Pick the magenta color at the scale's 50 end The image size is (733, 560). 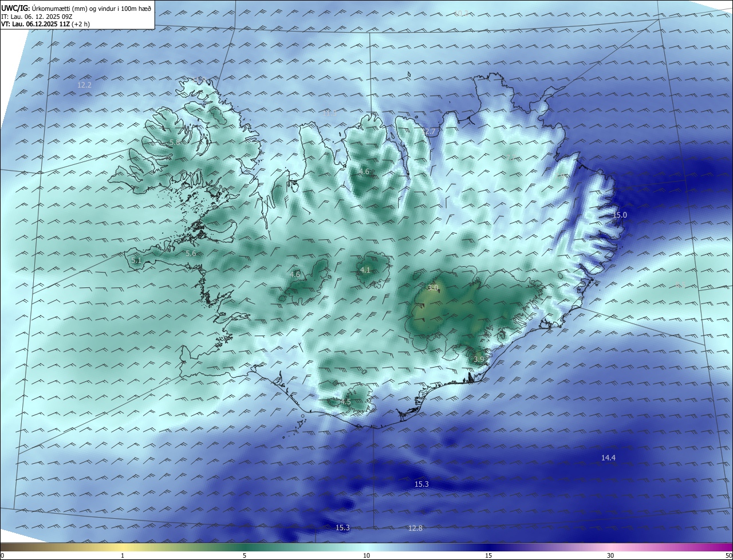729,547
